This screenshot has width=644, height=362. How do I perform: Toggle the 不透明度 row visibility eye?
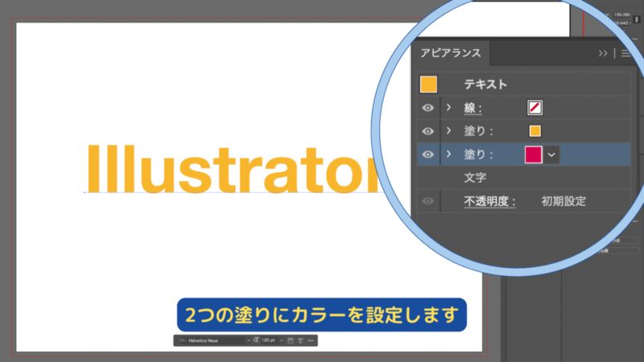427,201
